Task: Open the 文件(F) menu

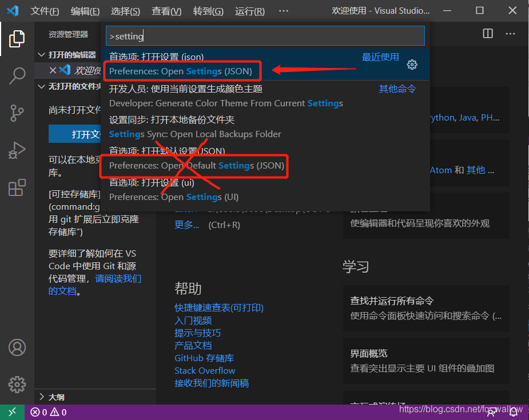Action: point(45,11)
